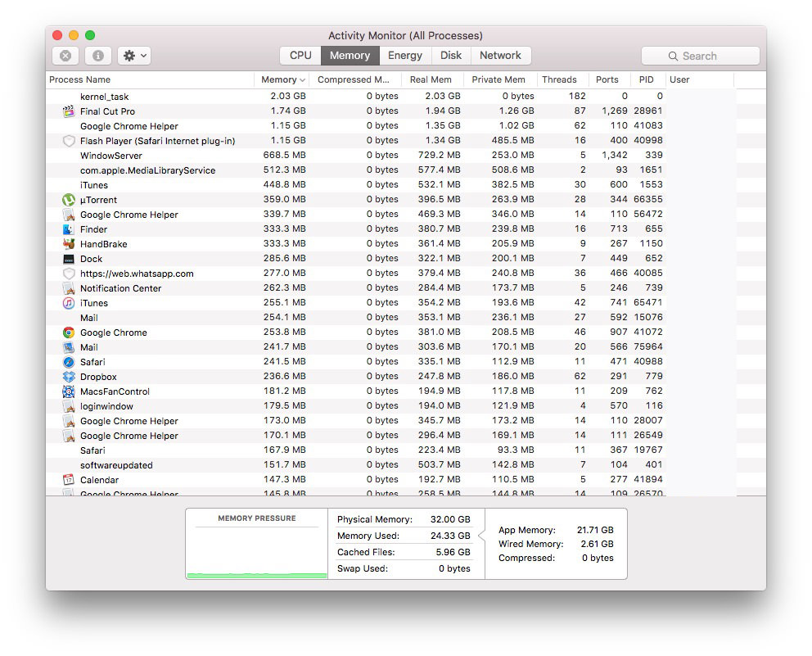Click the iTunes icon with PID 65471

(x=69, y=303)
